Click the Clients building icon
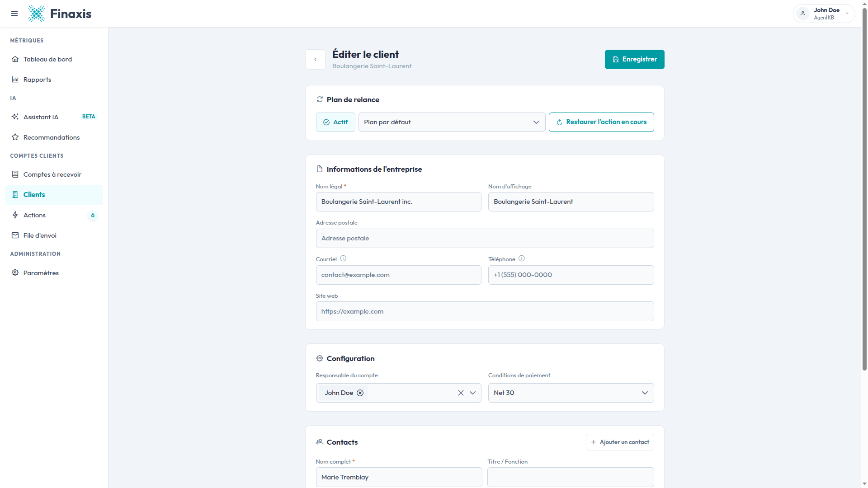The image size is (868, 488). (x=15, y=195)
